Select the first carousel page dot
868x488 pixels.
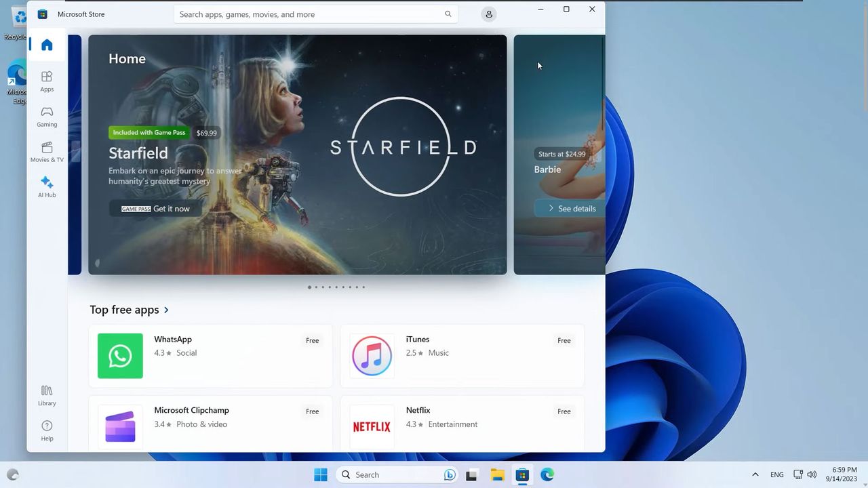pos(309,287)
